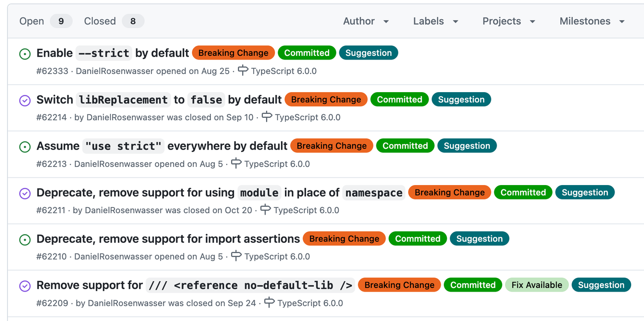Click Suggestion label on --strict issue
The height and width of the screenshot is (321, 644).
click(x=368, y=53)
